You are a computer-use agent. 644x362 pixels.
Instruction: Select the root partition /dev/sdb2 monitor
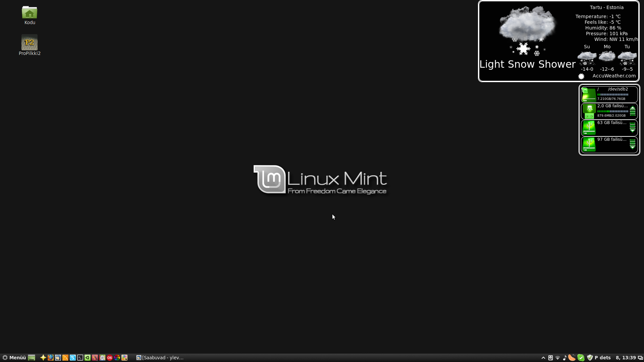pos(609,93)
